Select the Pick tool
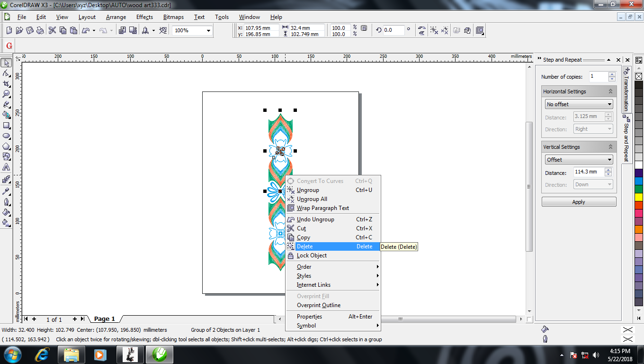Screen dimensions: 644x364 (x=6, y=63)
